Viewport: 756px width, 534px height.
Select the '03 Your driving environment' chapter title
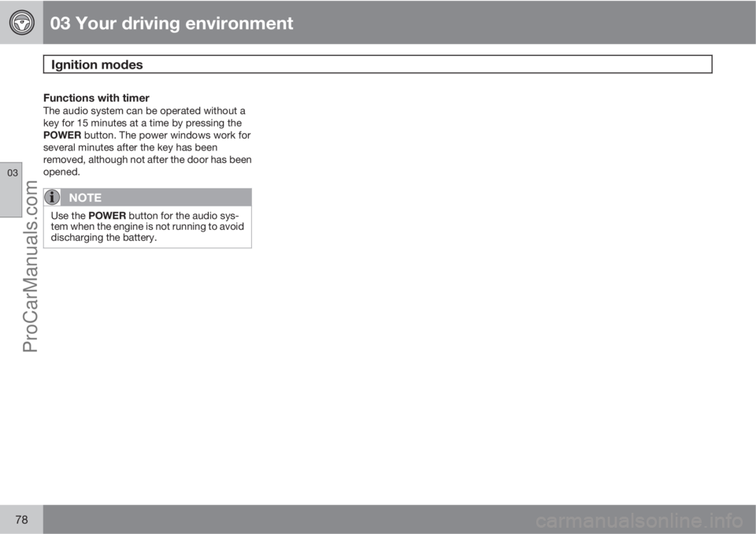(x=172, y=23)
